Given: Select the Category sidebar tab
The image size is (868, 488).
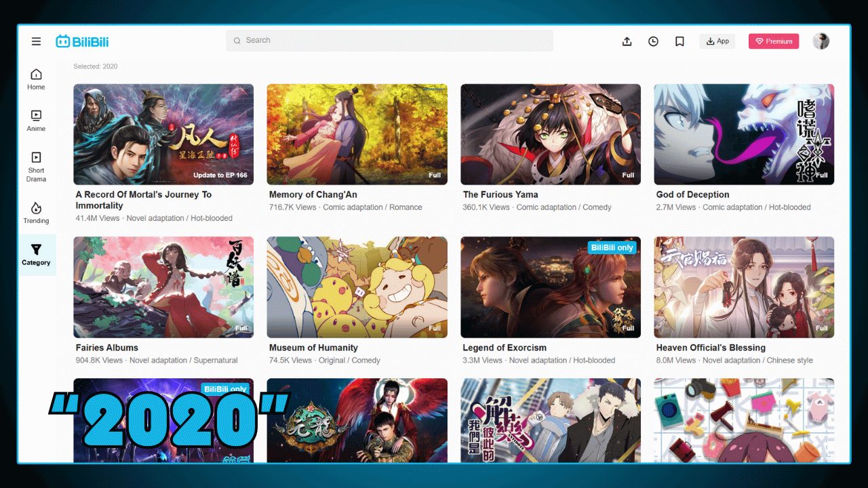Looking at the screenshot, I should coord(36,255).
